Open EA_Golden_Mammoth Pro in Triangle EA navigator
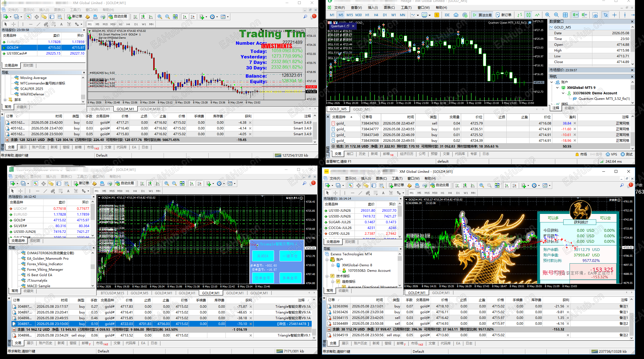The image size is (644, 359). (48, 259)
